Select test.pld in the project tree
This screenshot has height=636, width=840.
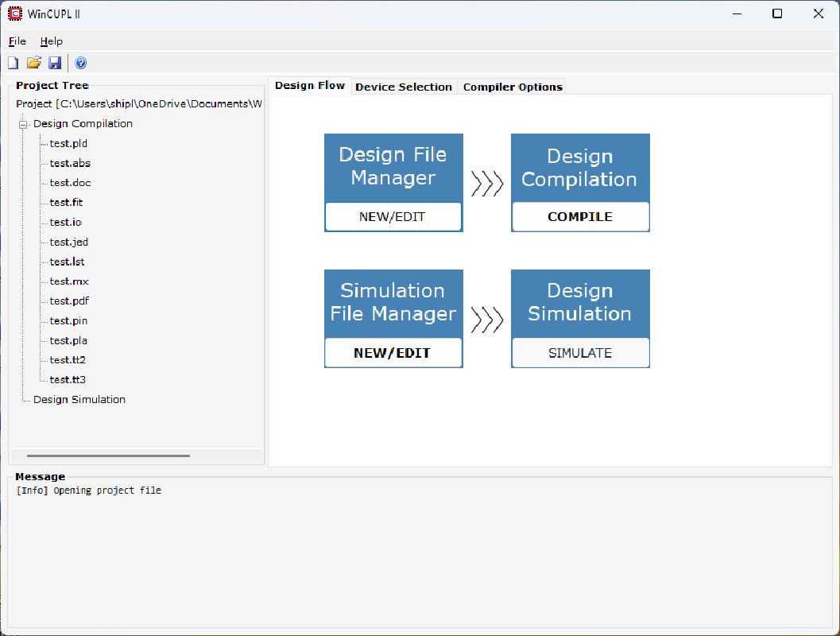(x=68, y=144)
